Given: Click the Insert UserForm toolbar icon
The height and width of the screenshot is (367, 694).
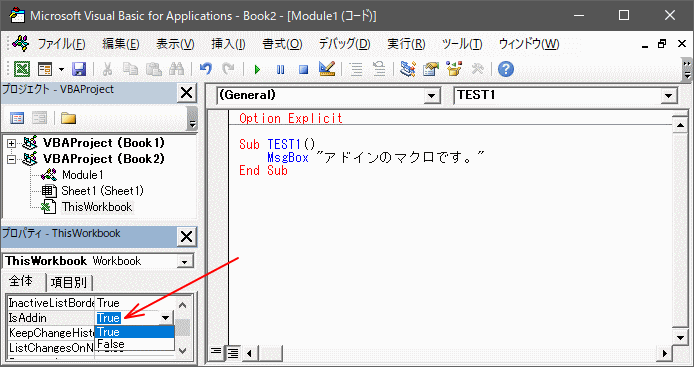Looking at the screenshot, I should (45, 69).
